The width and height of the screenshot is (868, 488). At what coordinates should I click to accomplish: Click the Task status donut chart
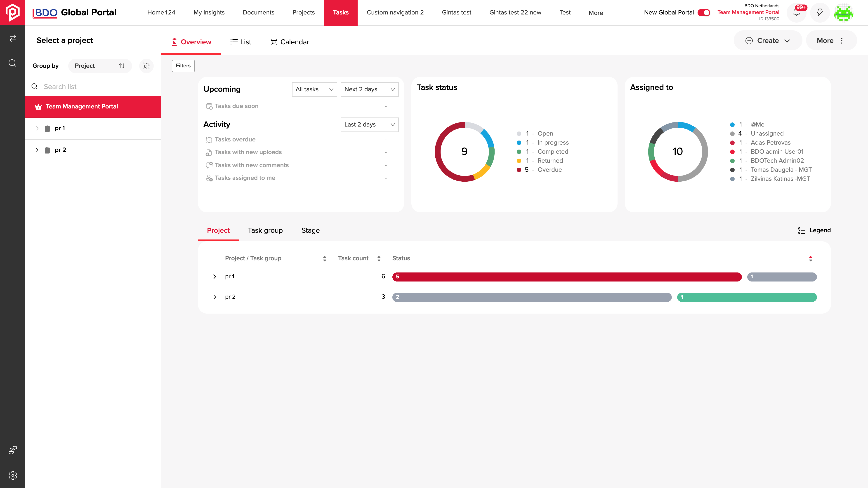coord(464,152)
